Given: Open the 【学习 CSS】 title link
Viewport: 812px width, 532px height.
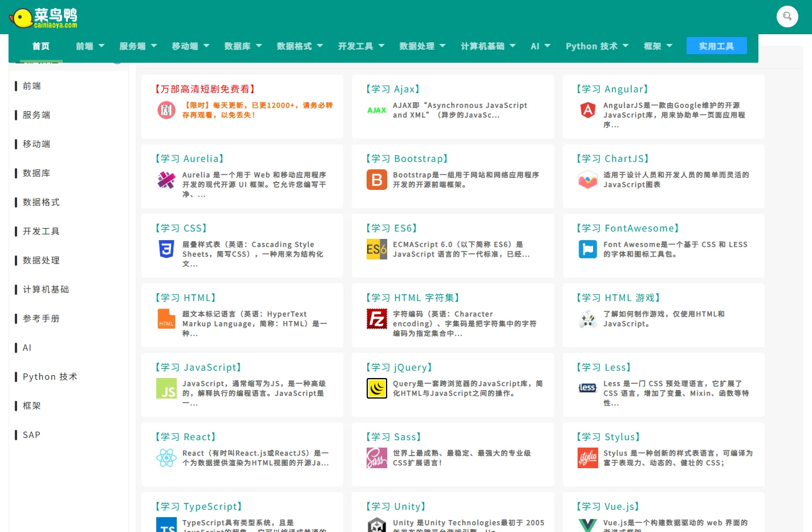Looking at the screenshot, I should pyautogui.click(x=181, y=228).
